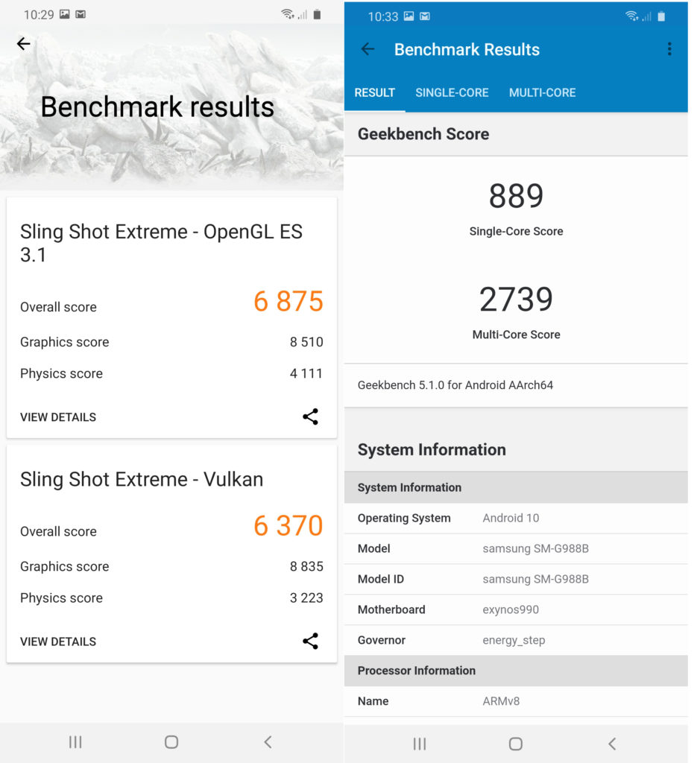Tap back arrow in Geekbench header
700x763 pixels.
click(x=368, y=49)
